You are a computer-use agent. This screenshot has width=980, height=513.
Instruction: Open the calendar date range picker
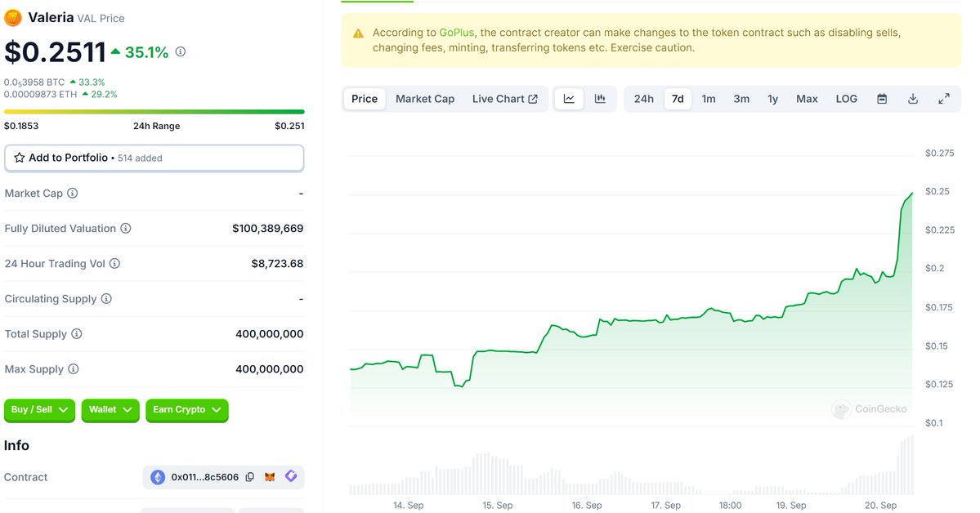click(882, 99)
